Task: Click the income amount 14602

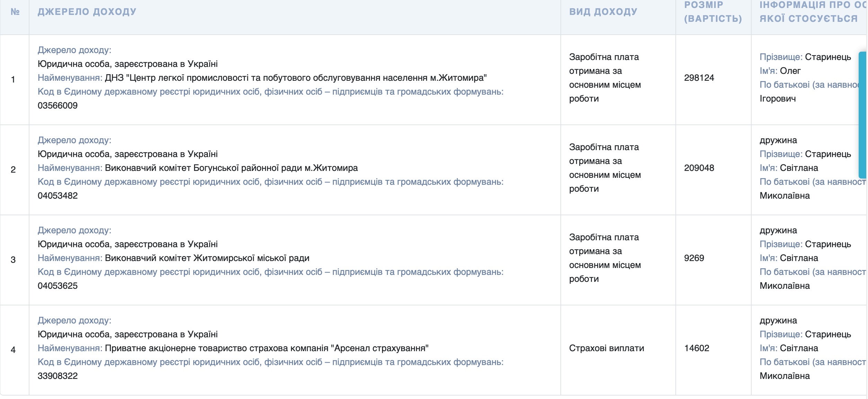Action: [x=697, y=348]
